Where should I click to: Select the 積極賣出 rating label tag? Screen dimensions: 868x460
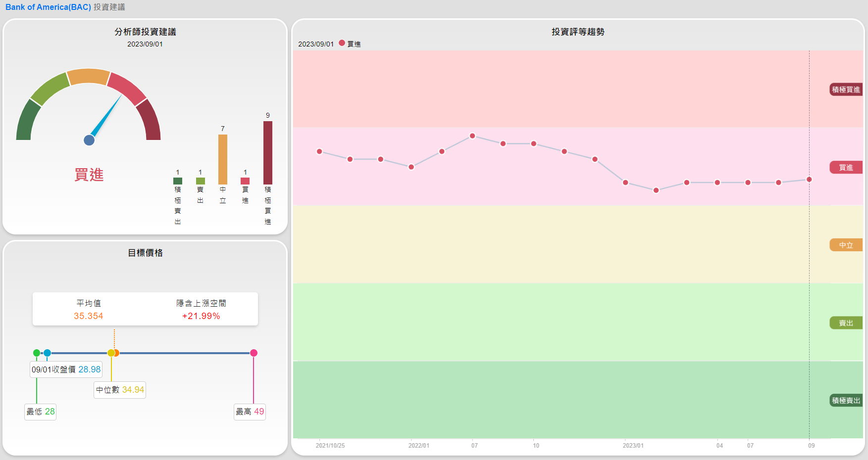click(846, 401)
